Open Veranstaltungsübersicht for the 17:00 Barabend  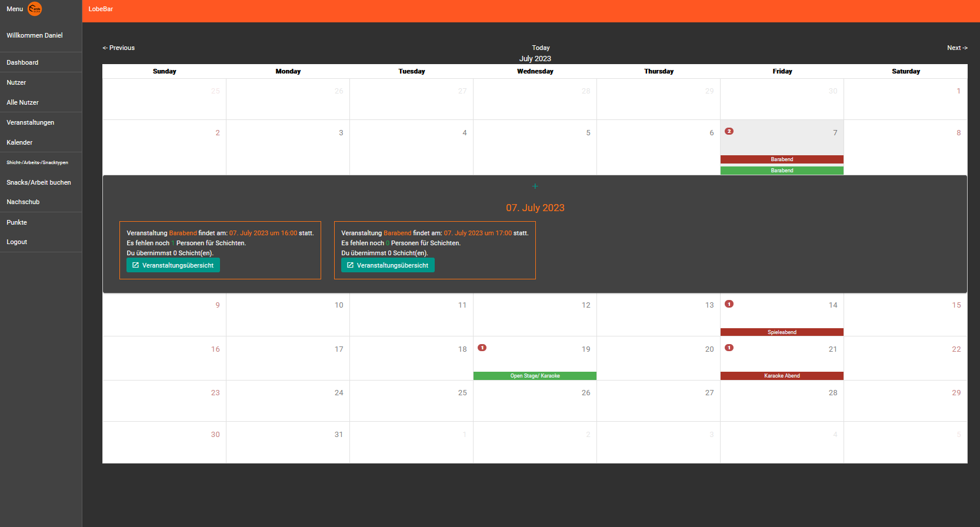[x=388, y=265]
